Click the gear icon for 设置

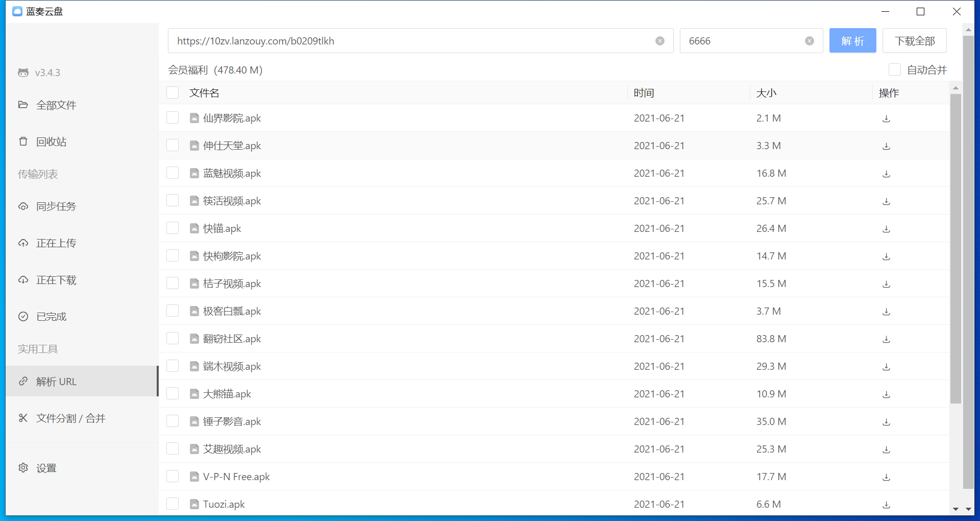[x=23, y=467]
